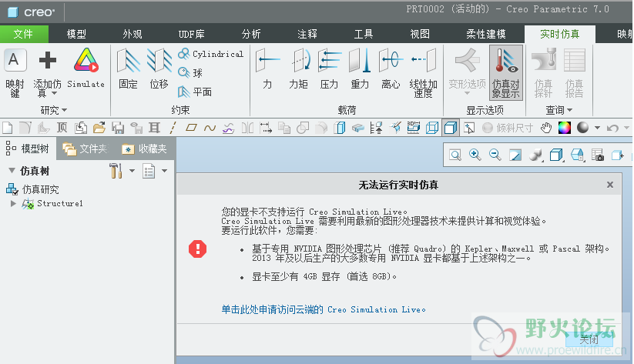Add a 重力 gravity load
The width and height of the screenshot is (634, 364).
[360, 68]
